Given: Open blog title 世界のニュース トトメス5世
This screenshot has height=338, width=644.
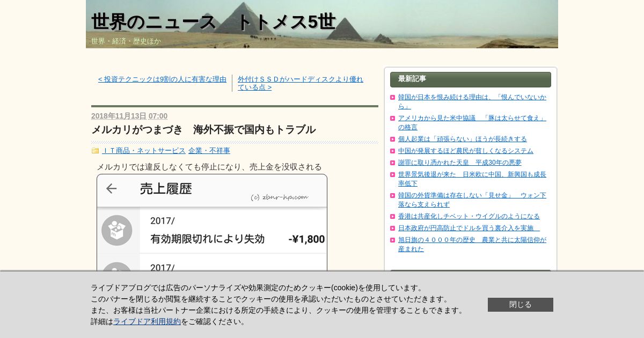Looking at the screenshot, I should point(213,22).
